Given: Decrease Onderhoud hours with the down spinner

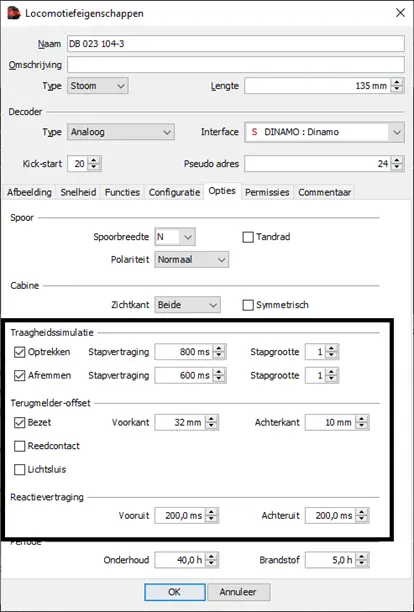Looking at the screenshot, I should 211,563.
